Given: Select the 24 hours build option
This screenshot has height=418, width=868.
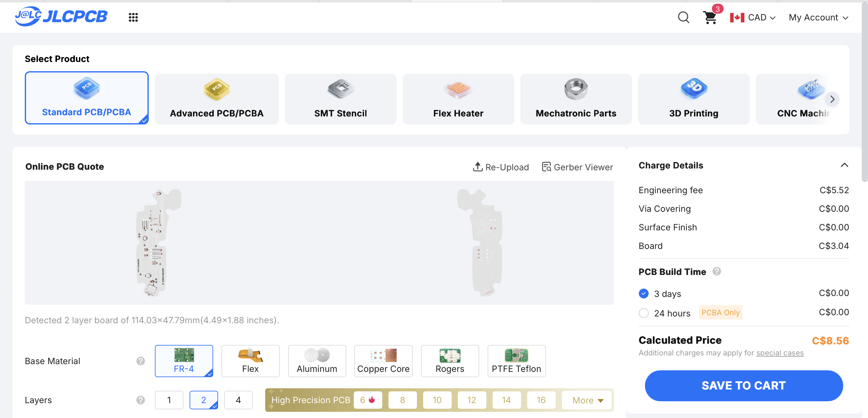Looking at the screenshot, I should pos(644,313).
